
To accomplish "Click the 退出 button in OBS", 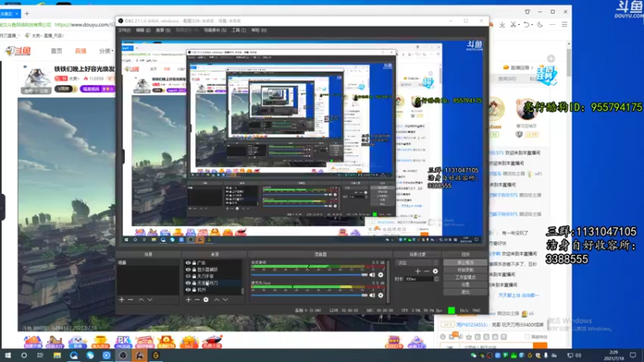I will pyautogui.click(x=465, y=292).
